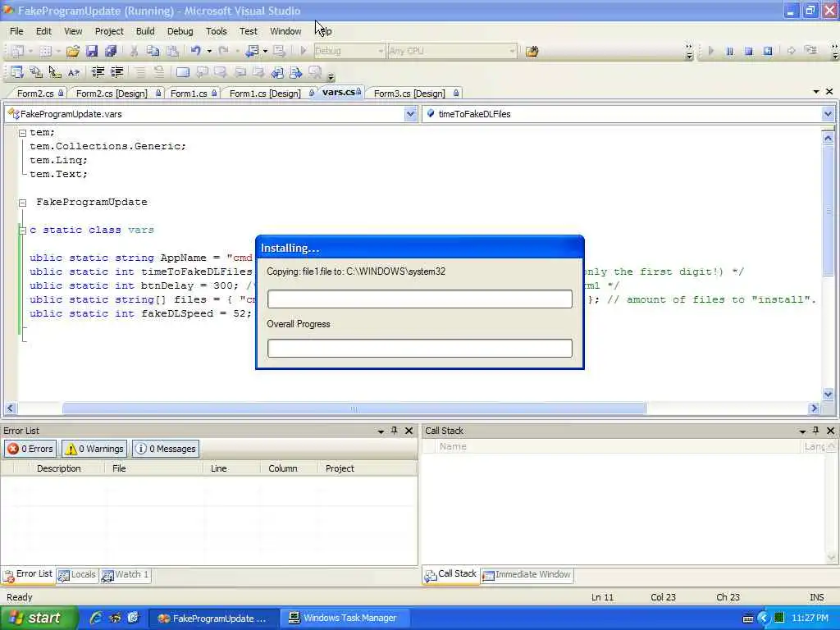This screenshot has height=630, width=840.
Task: Click the editor scroll right arrow
Action: 814,409
